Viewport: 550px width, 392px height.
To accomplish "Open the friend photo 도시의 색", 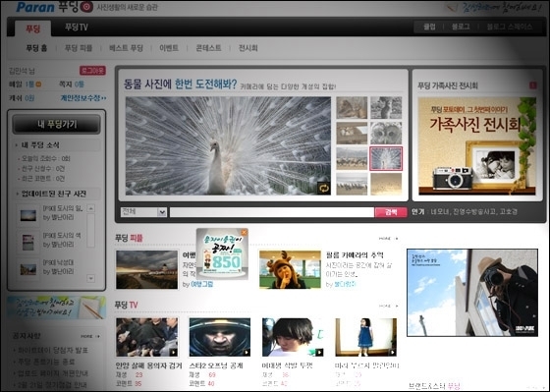I will point(62,235).
